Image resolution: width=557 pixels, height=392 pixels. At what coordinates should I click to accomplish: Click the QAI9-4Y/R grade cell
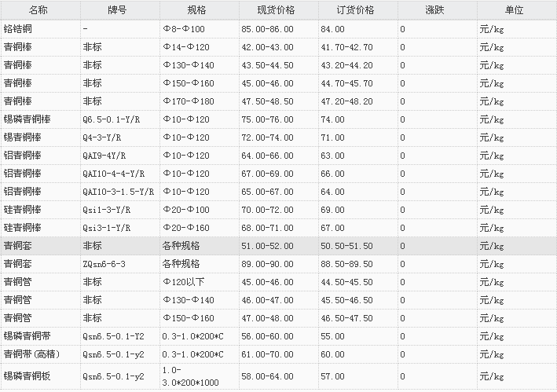[104, 156]
